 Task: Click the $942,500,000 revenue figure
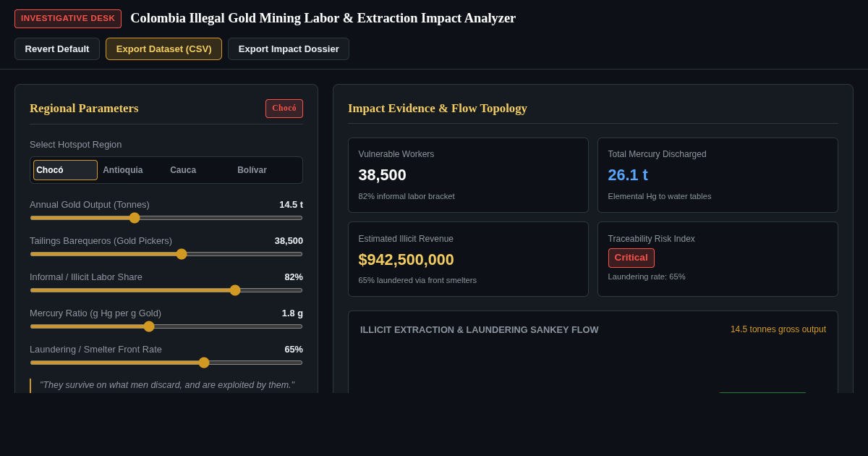(x=406, y=260)
